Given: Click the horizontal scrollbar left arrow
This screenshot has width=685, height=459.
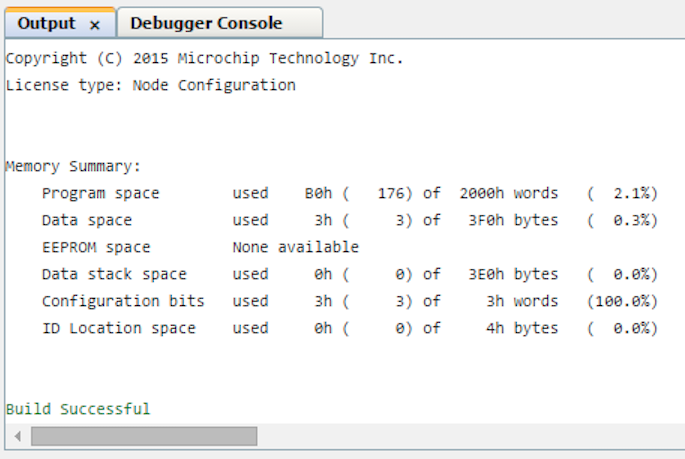Looking at the screenshot, I should click(16, 436).
